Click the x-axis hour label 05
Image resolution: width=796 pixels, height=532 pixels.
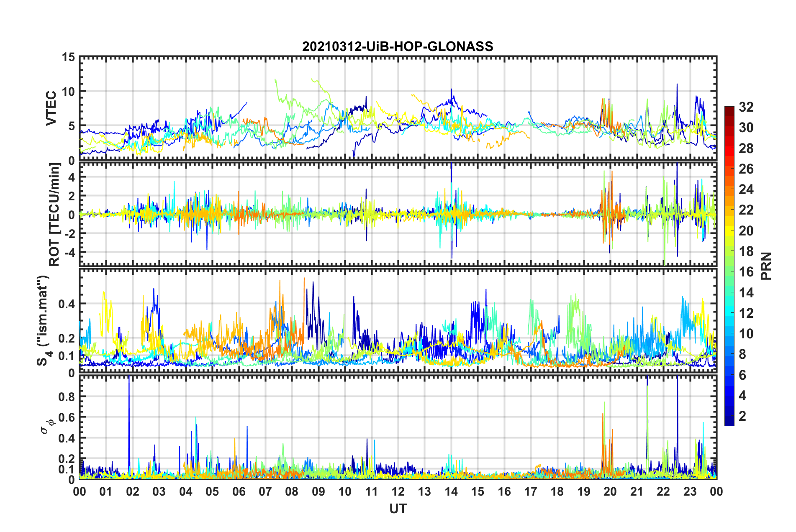pyautogui.click(x=212, y=491)
